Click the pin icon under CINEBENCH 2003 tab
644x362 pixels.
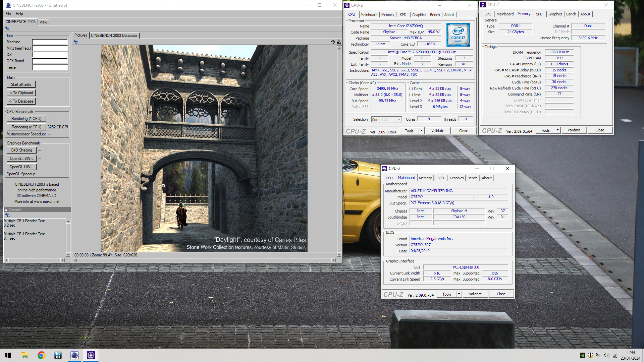(x=7, y=28)
